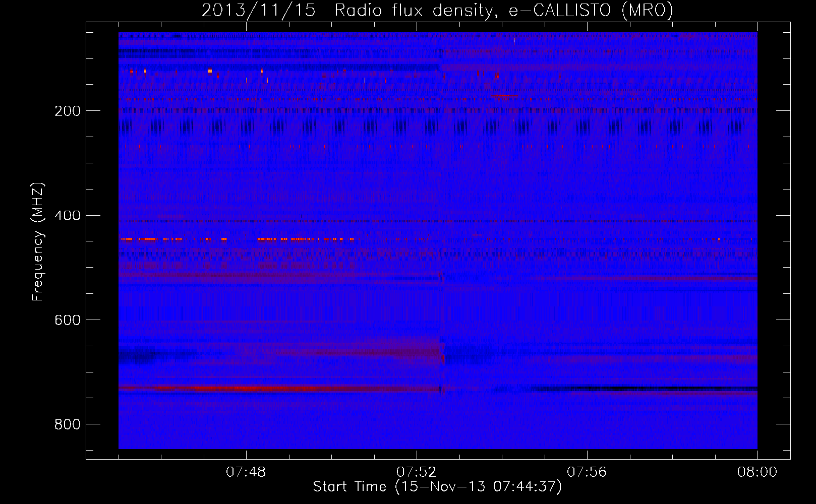This screenshot has height=504, width=816.
Task: Click the 'Start Time (15-Nov-13 07:44:37)' label
Action: [x=437, y=487]
